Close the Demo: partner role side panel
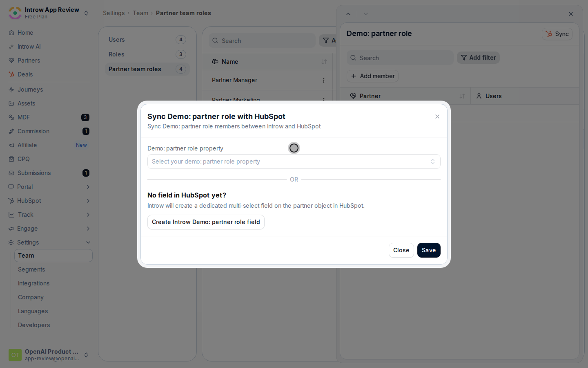Image resolution: width=588 pixels, height=368 pixels. click(x=571, y=14)
